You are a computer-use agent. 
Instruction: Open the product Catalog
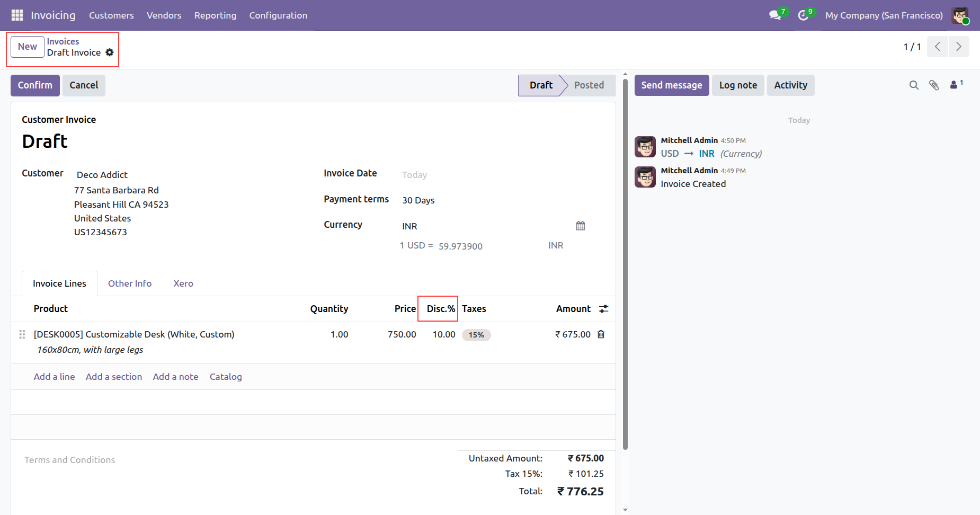pyautogui.click(x=226, y=377)
